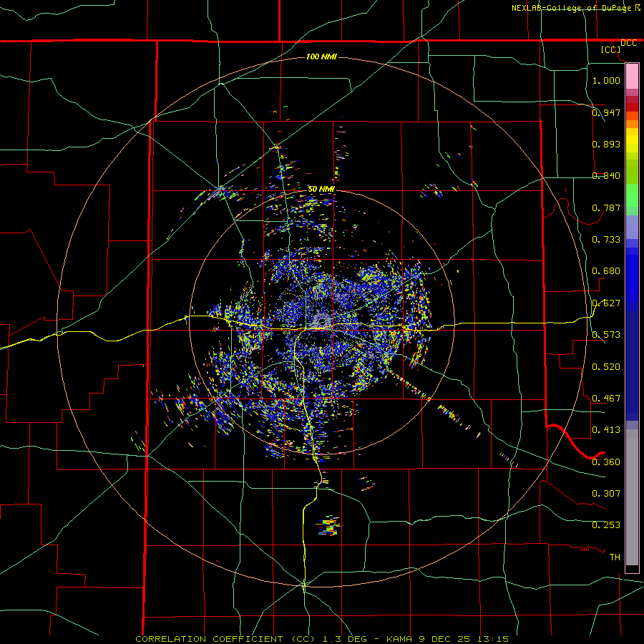
Task: Click the 0.360 scale value
Action: (606, 462)
